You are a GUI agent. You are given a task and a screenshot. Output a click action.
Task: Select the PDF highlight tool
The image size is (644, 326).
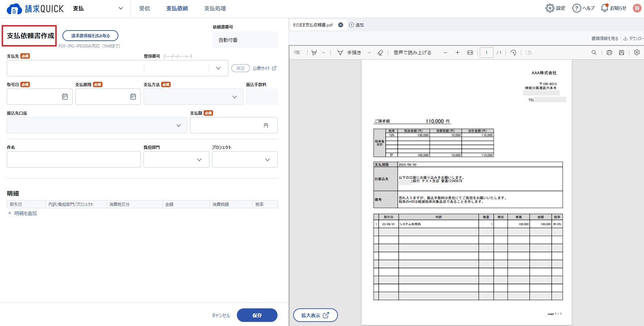pos(314,53)
